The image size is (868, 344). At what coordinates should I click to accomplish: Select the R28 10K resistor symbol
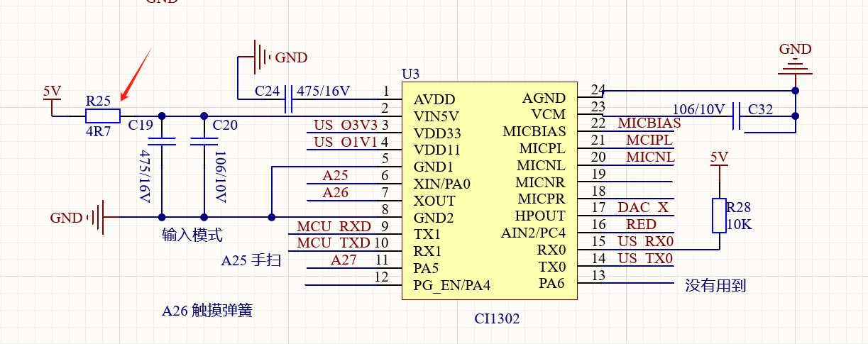tap(719, 216)
